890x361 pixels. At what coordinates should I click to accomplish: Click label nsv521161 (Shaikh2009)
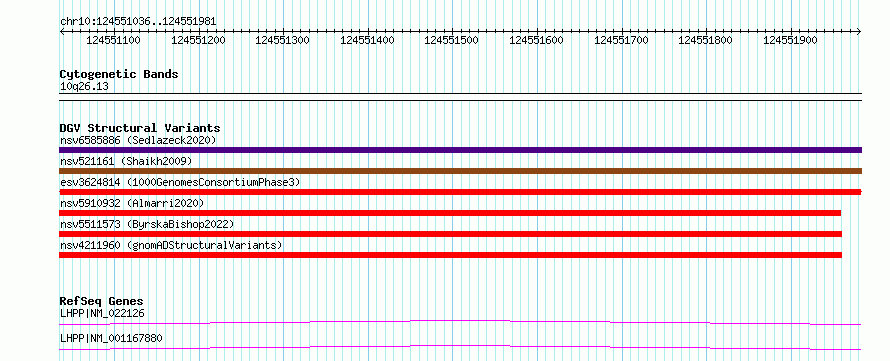(x=126, y=161)
